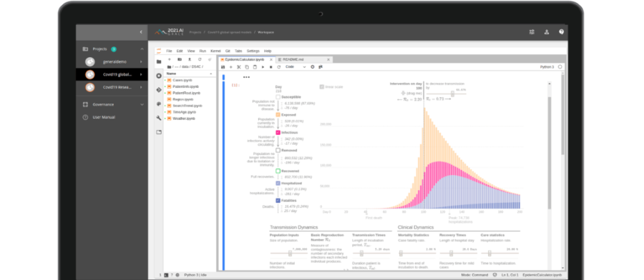Open Weather.ipynb notebook
The image size is (644, 280).
(x=184, y=119)
